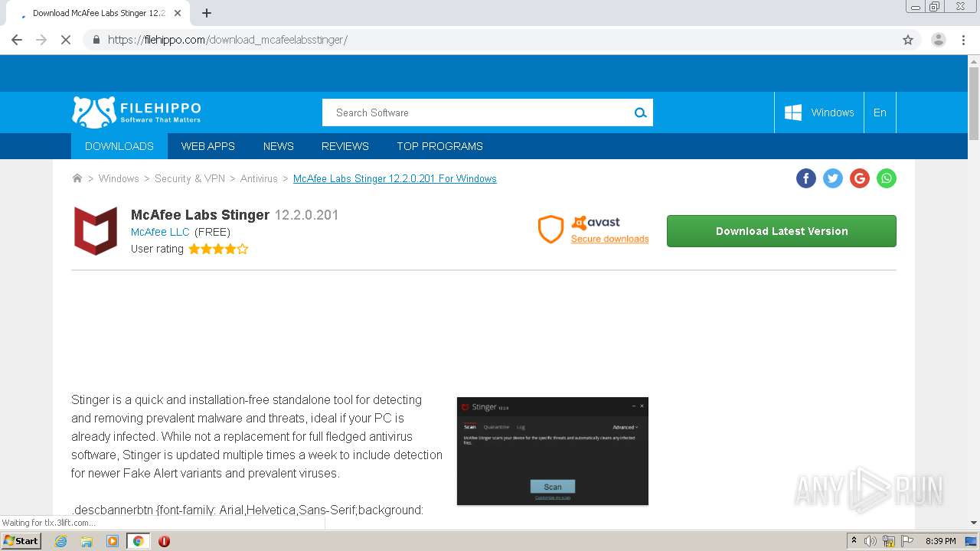Open the REVIEWS nav tab
Screen dimensions: 980x551
345,146
